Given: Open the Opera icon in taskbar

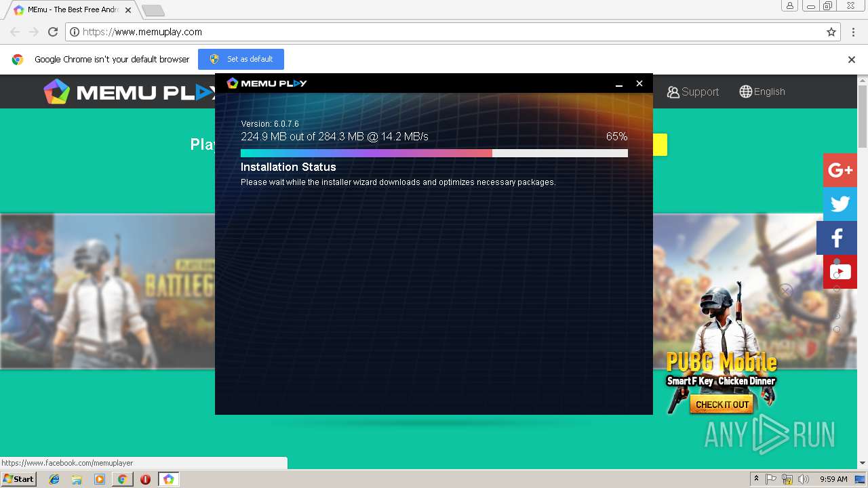Looking at the screenshot, I should point(145,479).
